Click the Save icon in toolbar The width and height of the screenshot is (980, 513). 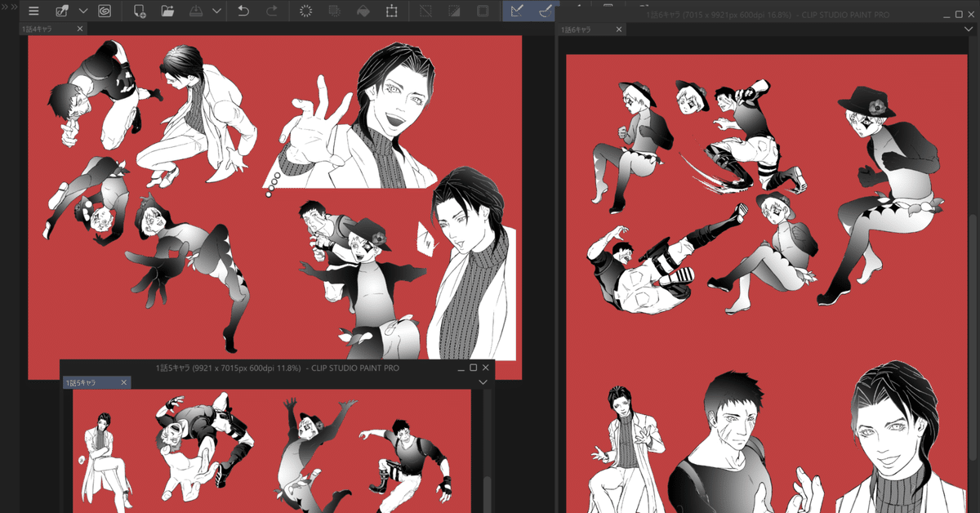point(196,11)
